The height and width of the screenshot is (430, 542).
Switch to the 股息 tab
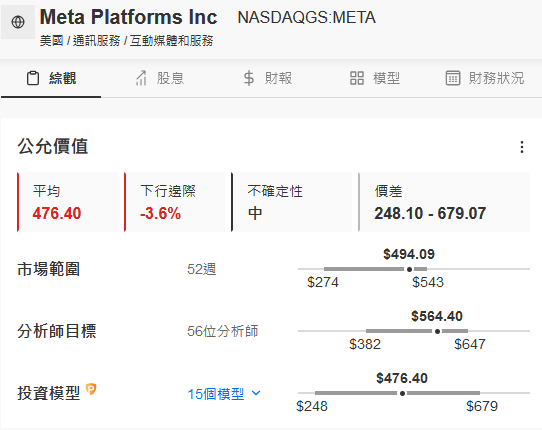pyautogui.click(x=160, y=78)
